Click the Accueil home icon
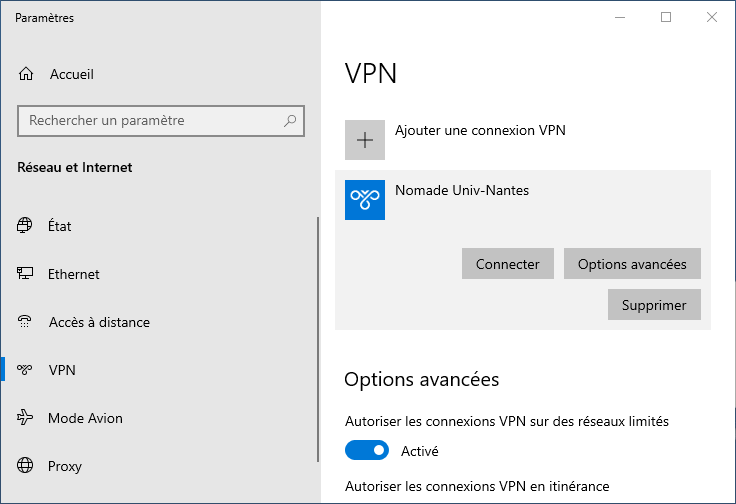Screen dimensions: 736x504 [26, 74]
